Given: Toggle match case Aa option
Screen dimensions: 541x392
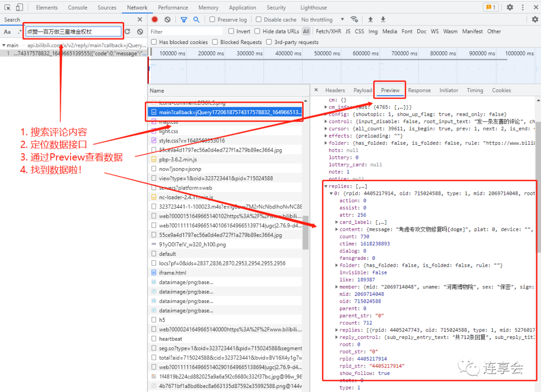Looking at the screenshot, I should tap(7, 32).
